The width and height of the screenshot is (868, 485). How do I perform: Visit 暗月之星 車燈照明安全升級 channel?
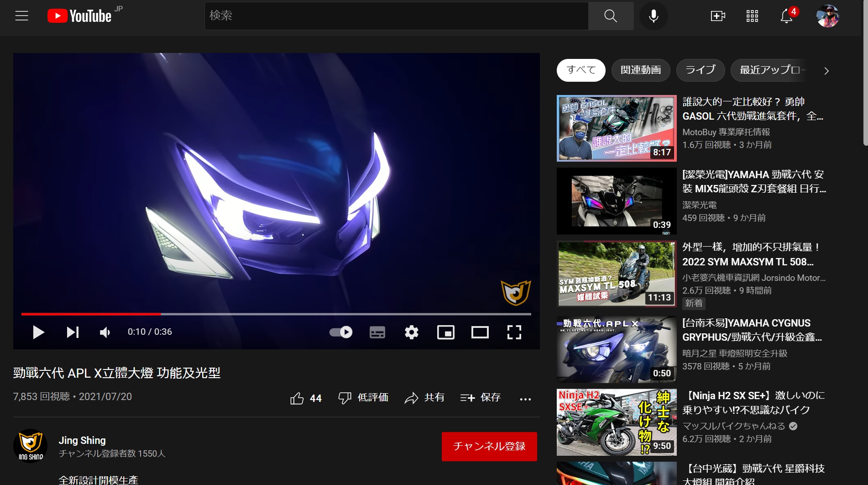tap(735, 353)
